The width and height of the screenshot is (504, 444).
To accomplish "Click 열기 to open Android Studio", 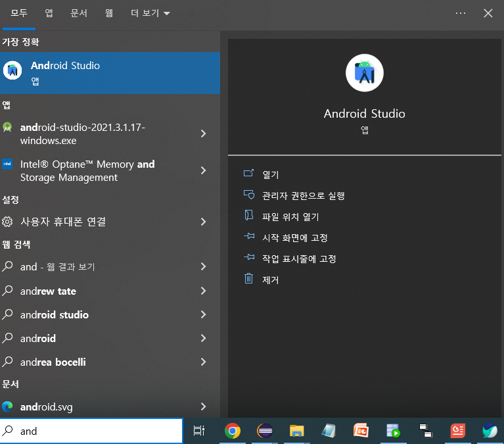I will coord(271,175).
